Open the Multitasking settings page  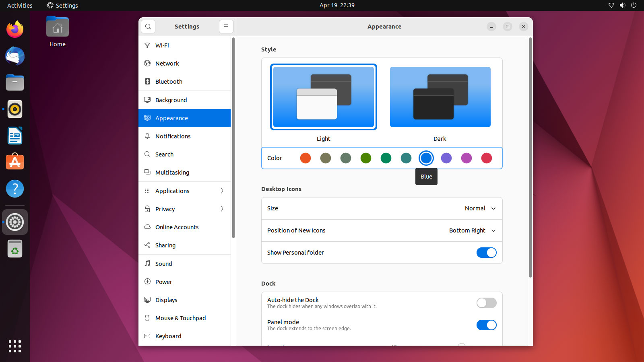[172, 172]
